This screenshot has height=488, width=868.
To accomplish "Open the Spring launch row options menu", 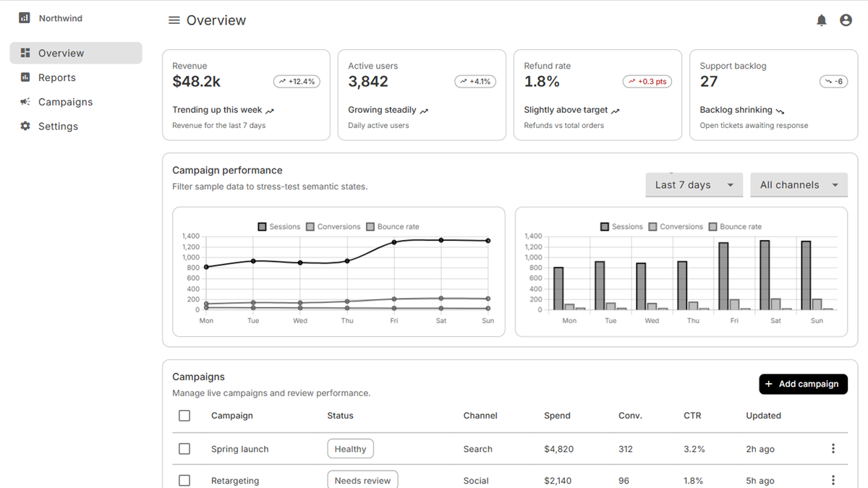I will point(833,449).
